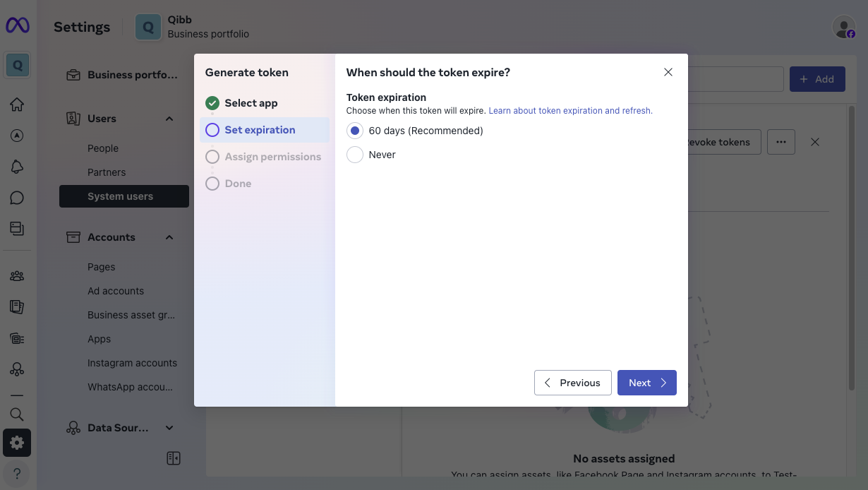
Task: Select the 60 days (Recommended) option
Action: point(355,131)
